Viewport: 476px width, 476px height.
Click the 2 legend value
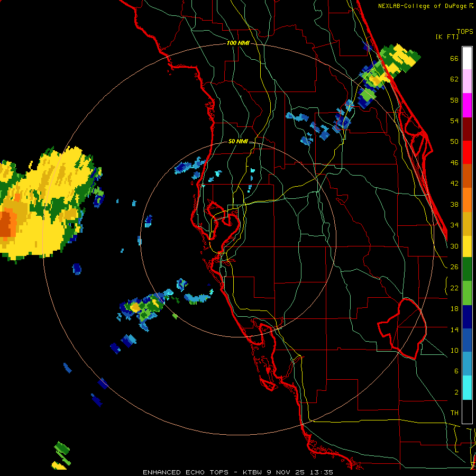click(x=456, y=392)
